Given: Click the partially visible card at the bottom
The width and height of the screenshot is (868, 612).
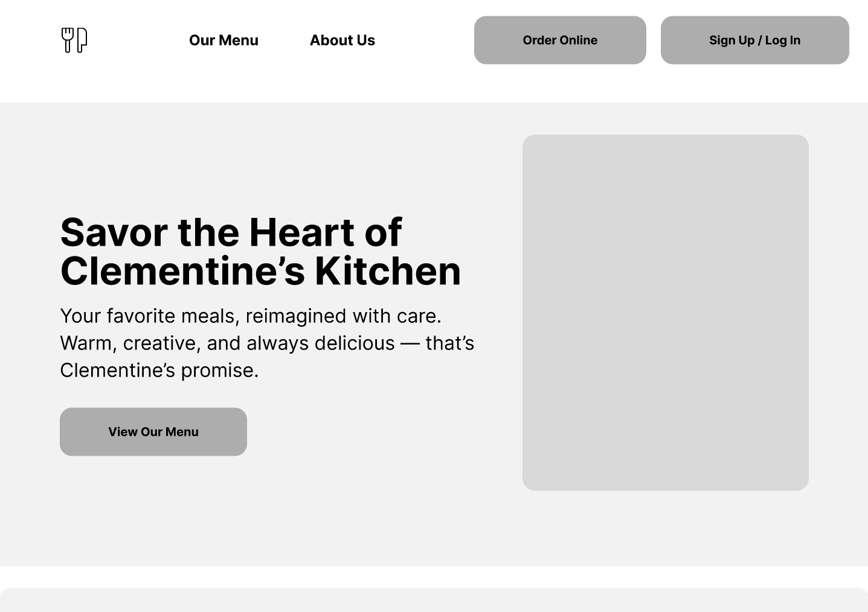Looking at the screenshot, I should (x=434, y=601).
